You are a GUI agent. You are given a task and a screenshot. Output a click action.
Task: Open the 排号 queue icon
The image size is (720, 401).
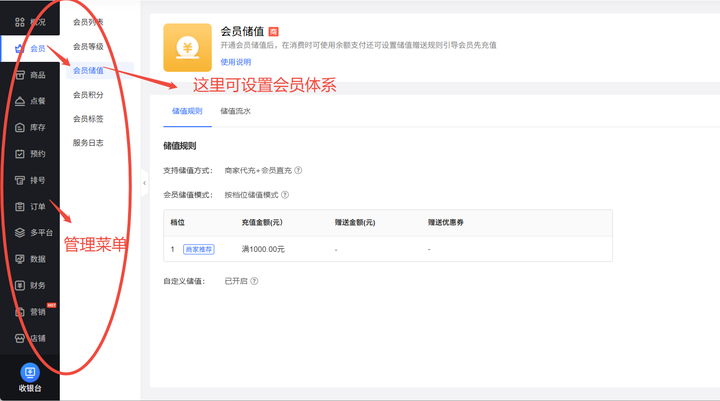point(20,181)
